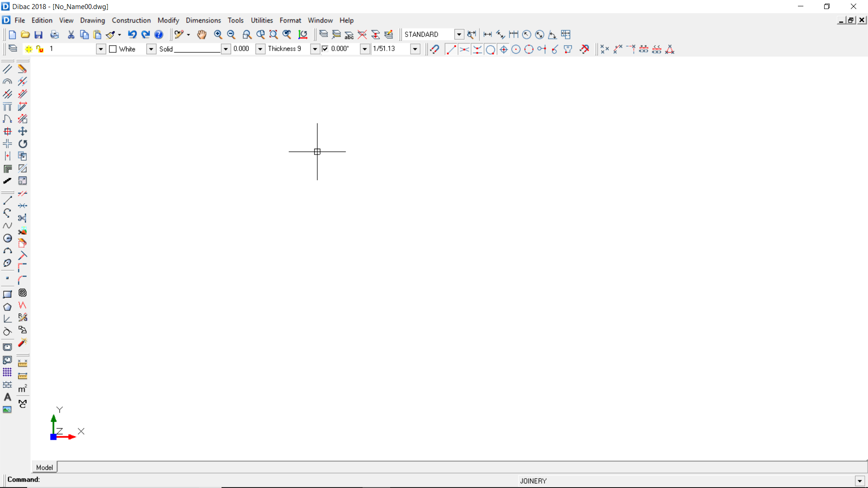
Task: Select the Polygon drawing tool
Action: pyautogui.click(x=7, y=307)
